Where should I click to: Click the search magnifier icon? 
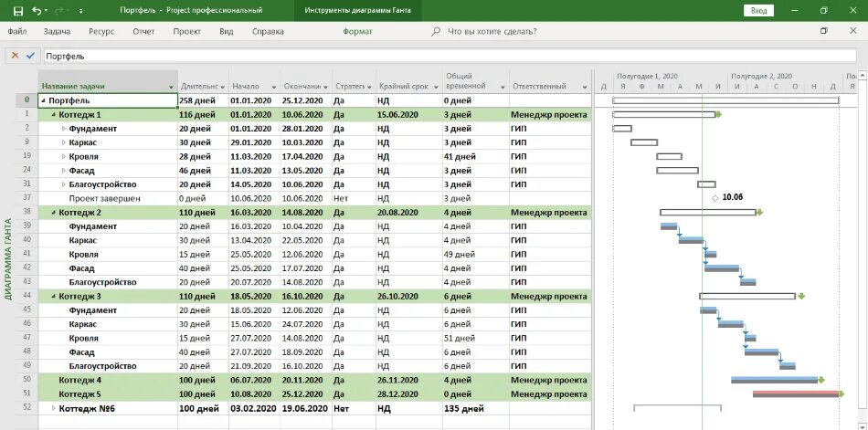click(436, 32)
